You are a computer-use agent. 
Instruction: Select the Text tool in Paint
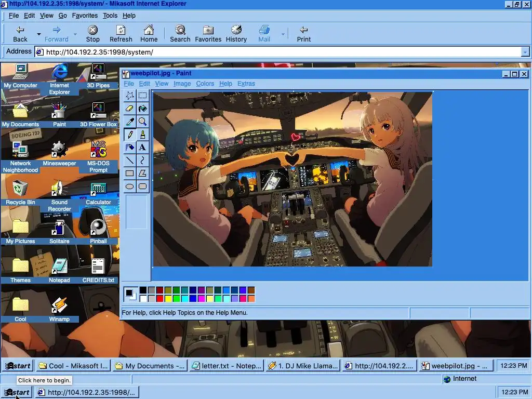coord(143,147)
